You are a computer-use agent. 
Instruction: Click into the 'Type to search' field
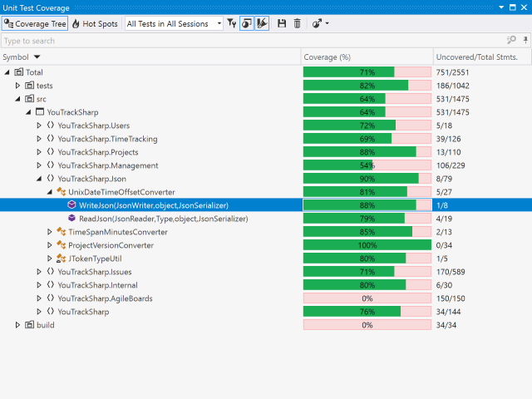[x=249, y=40]
